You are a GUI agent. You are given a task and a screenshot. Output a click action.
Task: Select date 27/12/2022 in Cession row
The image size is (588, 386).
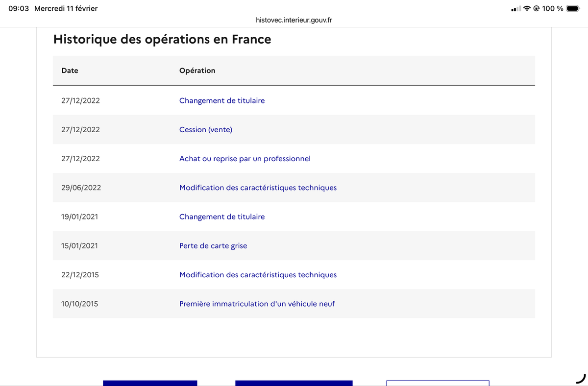pyautogui.click(x=80, y=129)
